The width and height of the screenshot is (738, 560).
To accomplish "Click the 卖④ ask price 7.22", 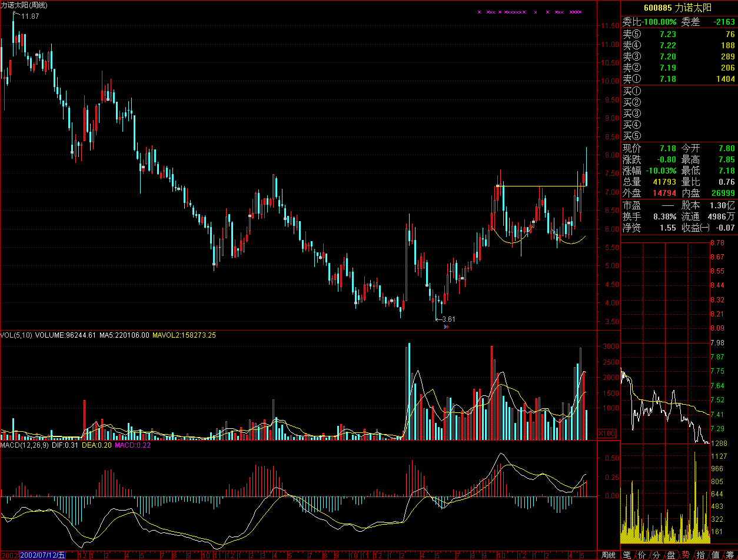I will click(668, 45).
